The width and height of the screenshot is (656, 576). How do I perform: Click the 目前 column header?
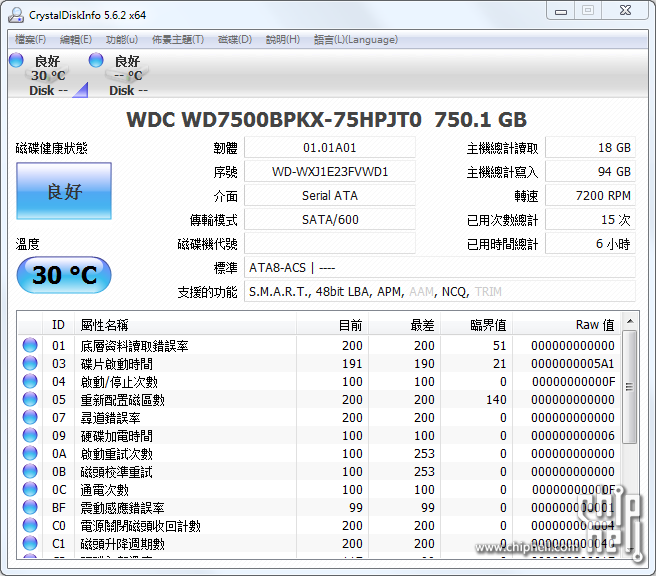[333, 325]
